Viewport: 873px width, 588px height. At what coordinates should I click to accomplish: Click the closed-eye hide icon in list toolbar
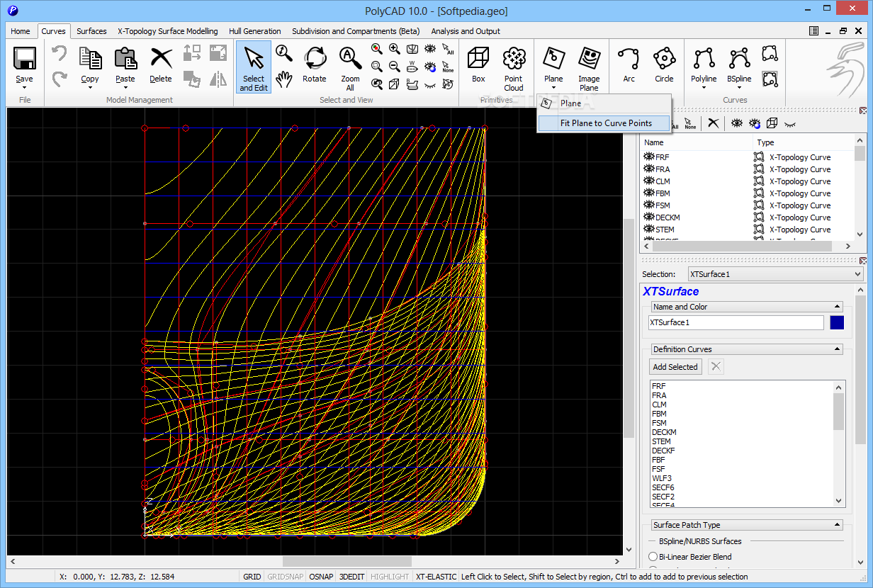point(789,123)
